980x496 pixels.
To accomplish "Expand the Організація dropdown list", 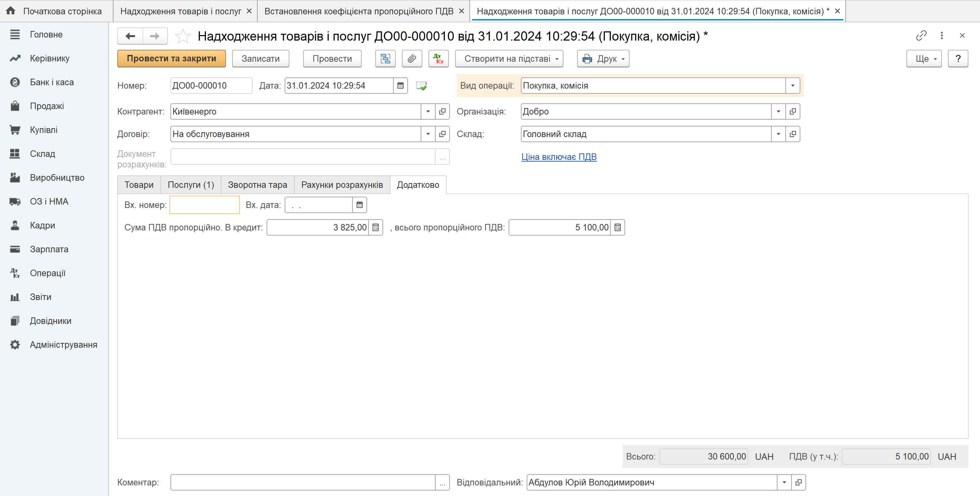I will click(x=778, y=111).
